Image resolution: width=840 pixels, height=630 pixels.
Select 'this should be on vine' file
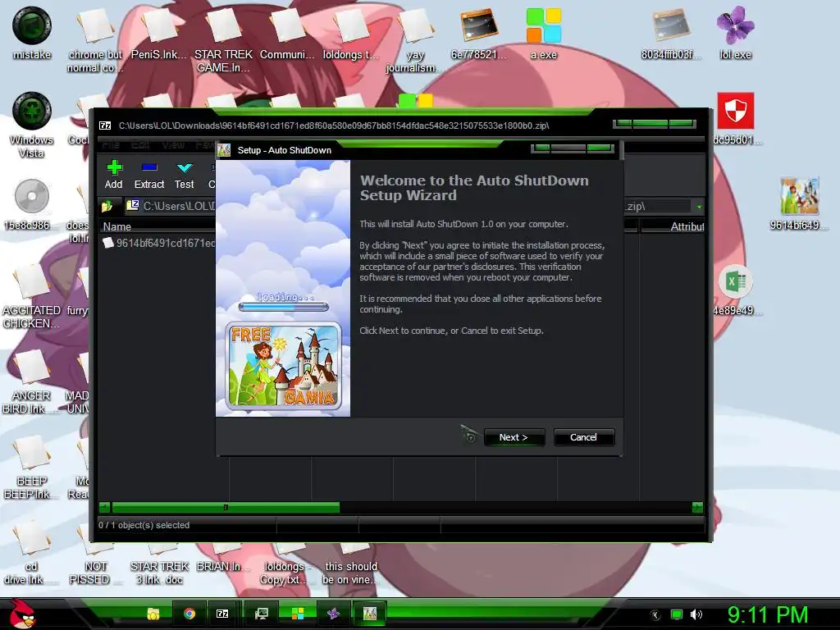pyautogui.click(x=351, y=566)
